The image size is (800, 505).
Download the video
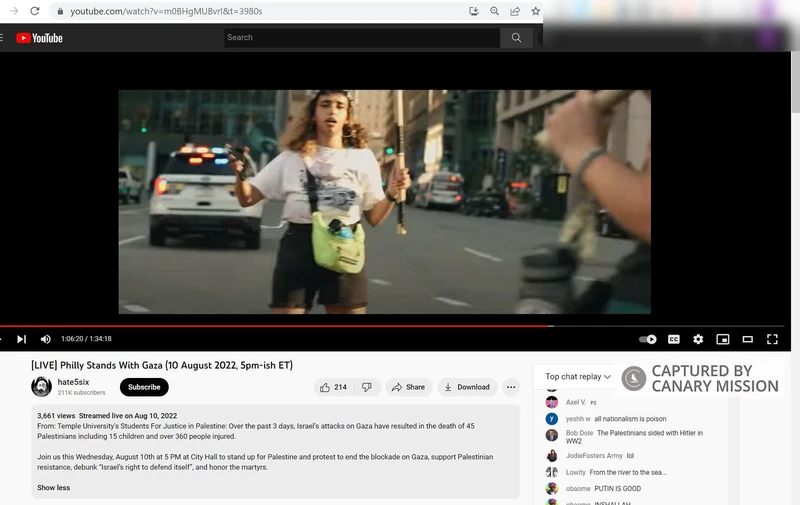467,387
